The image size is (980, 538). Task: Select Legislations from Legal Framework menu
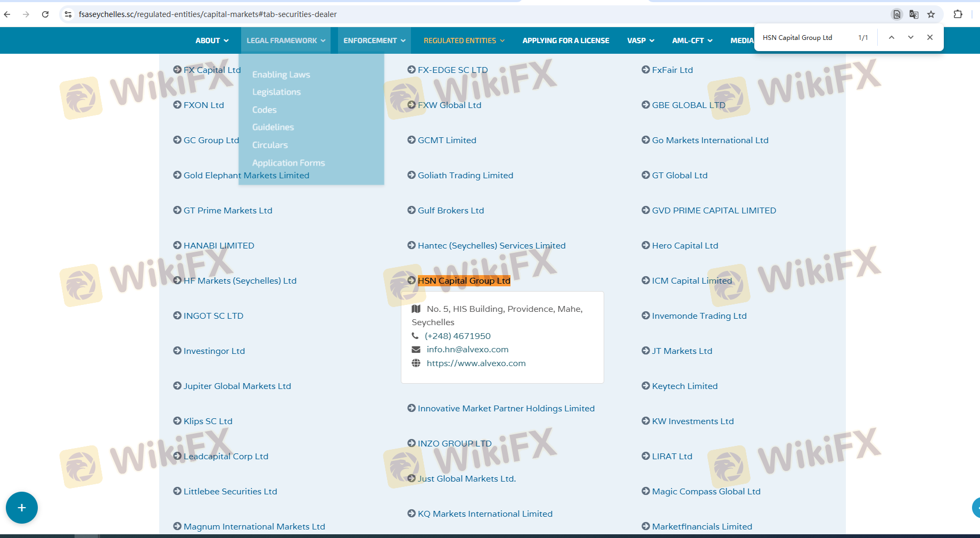pyautogui.click(x=276, y=92)
